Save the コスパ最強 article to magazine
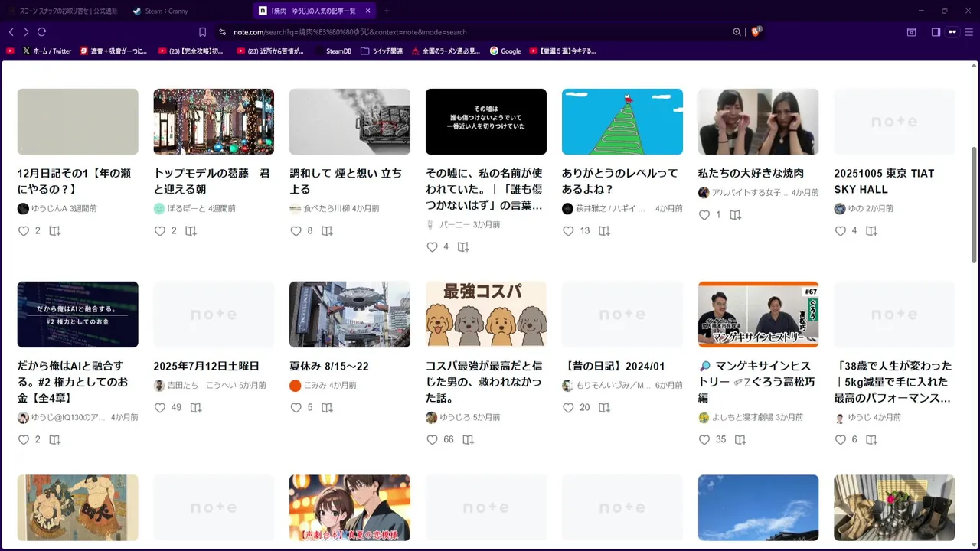This screenshot has width=980, height=551. click(469, 440)
